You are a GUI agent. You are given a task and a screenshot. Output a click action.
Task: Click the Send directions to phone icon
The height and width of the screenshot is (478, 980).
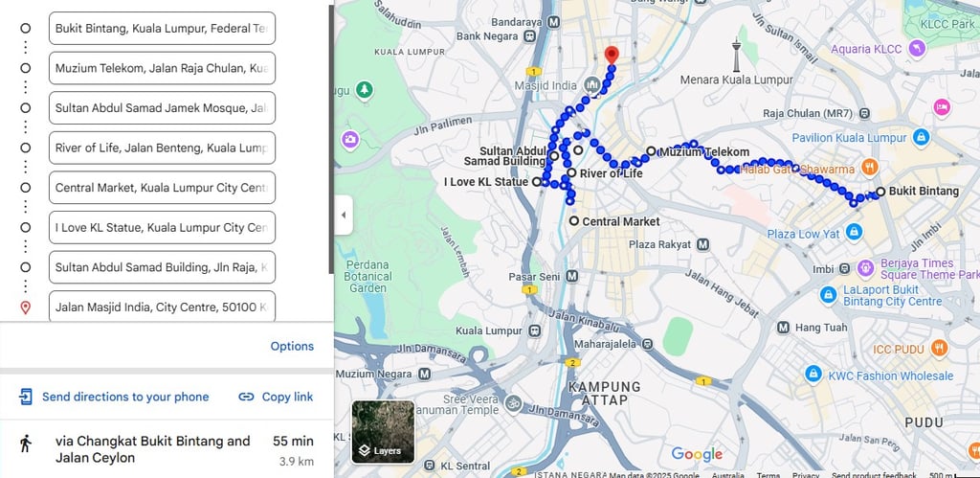point(26,397)
